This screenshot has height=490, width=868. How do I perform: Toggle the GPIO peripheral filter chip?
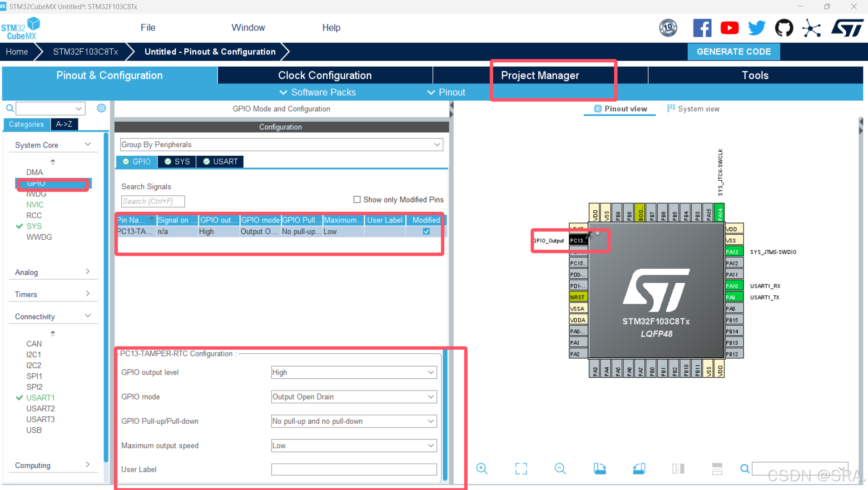click(x=136, y=161)
